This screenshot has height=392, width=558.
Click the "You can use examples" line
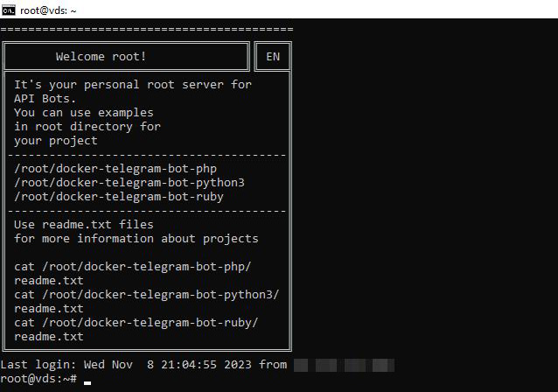(84, 113)
